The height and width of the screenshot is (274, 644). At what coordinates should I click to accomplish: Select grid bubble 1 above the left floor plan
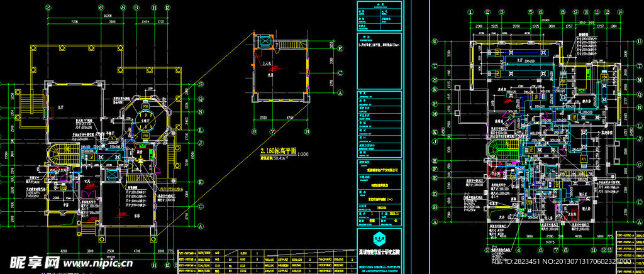tap(48, 7)
